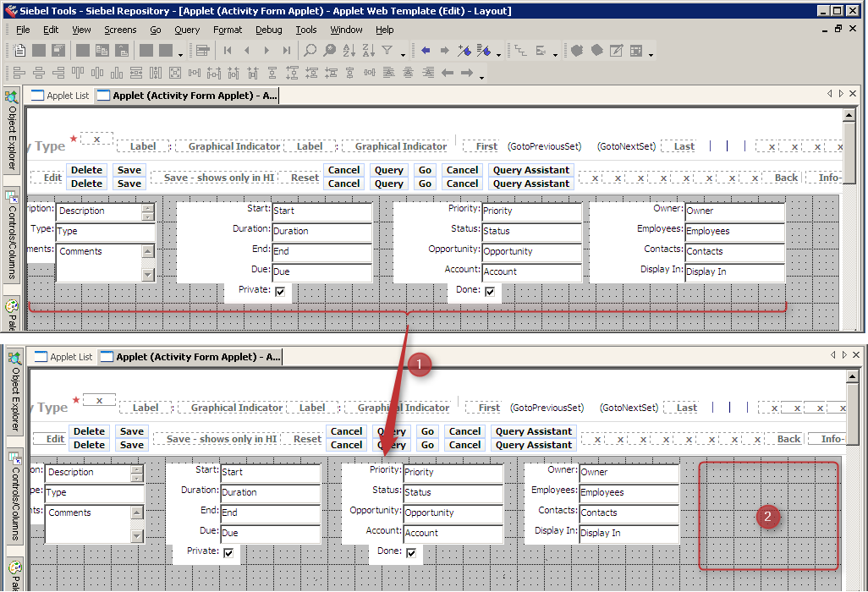868x592 pixels.
Task: Select the Zoom magnifier toolbar icon
Action: (310, 51)
